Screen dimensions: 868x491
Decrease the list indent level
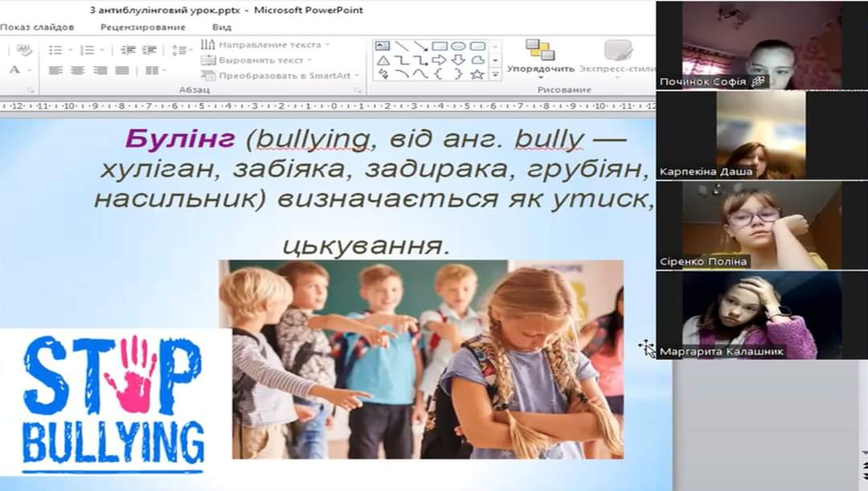128,51
